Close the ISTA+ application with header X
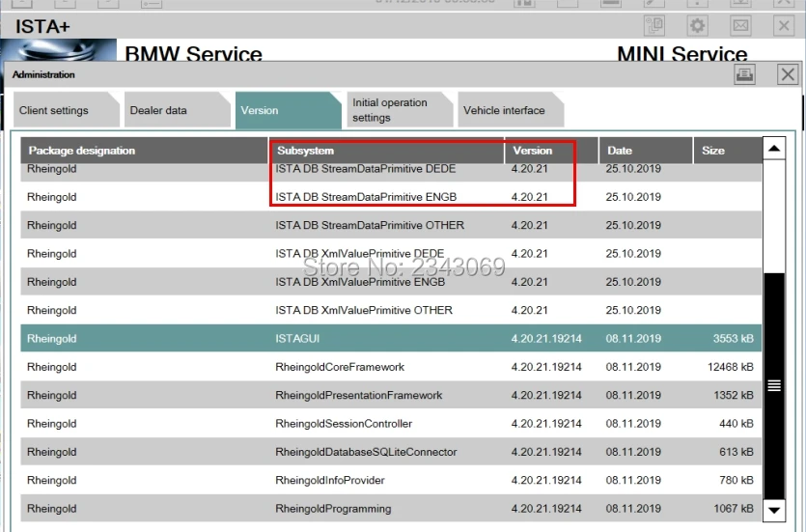Image resolution: width=806 pixels, height=532 pixels. [784, 25]
